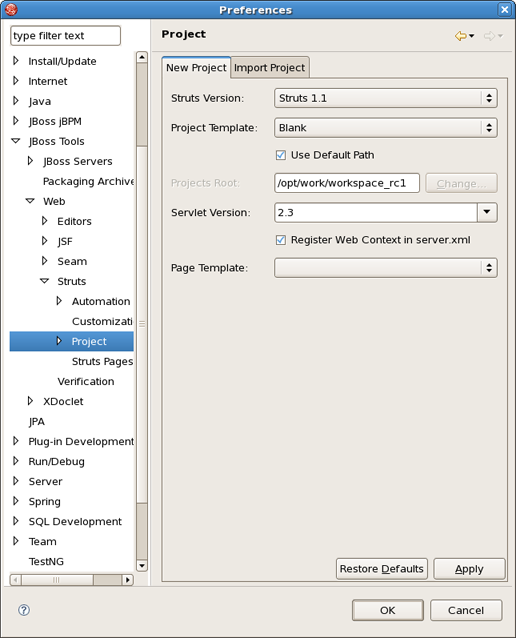
Task: Confirm with the OK button
Action: (x=387, y=610)
